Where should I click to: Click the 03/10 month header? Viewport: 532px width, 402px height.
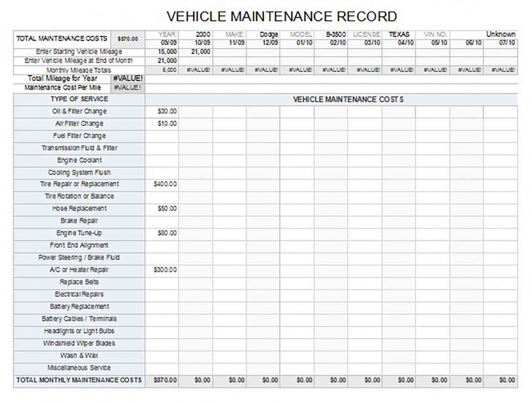coord(365,43)
